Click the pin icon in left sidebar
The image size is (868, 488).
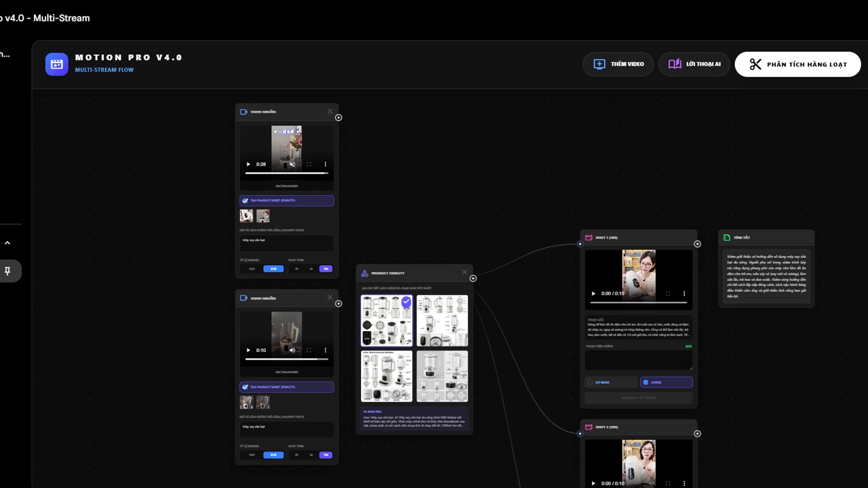point(7,271)
